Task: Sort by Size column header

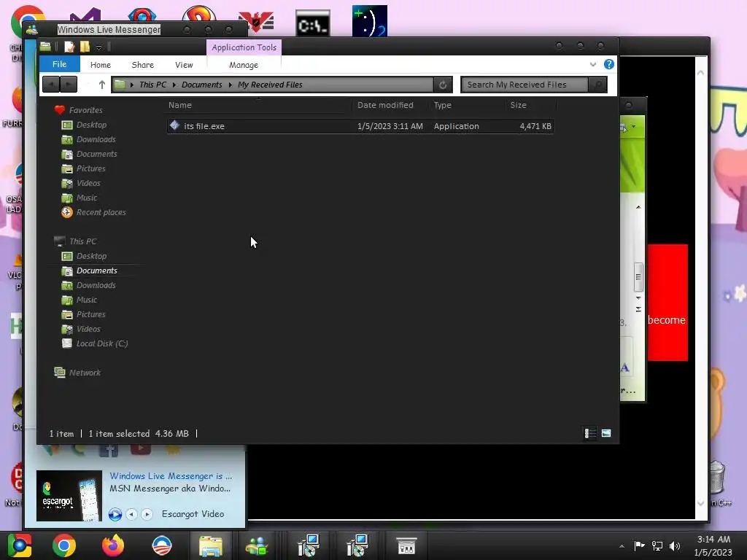Action: click(531, 105)
